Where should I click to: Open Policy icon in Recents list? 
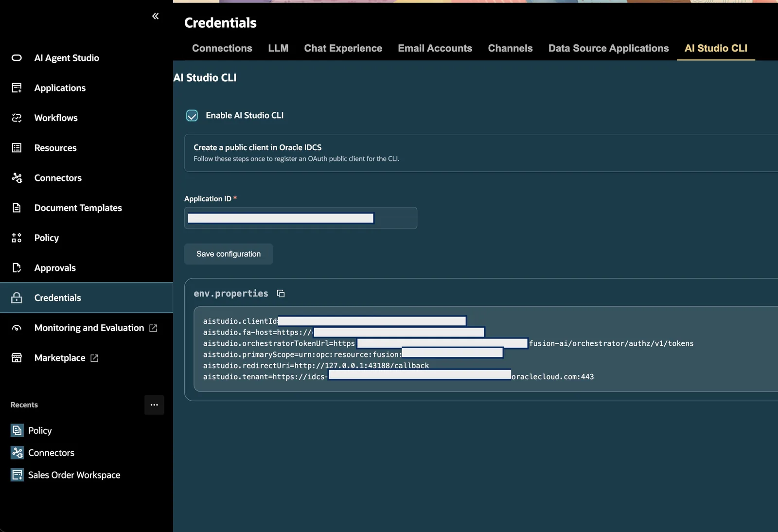[17, 430]
